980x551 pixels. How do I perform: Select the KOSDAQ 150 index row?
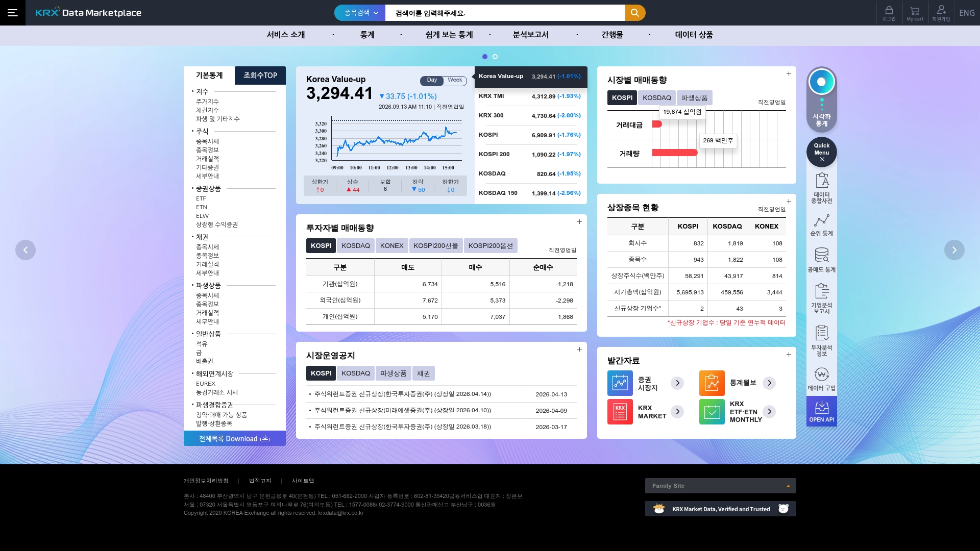pyautogui.click(x=531, y=193)
